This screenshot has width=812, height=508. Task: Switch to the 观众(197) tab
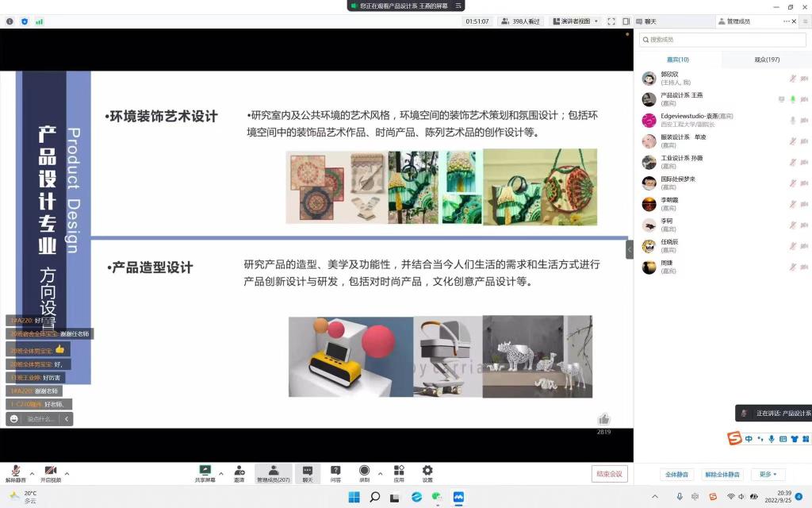tap(766, 60)
